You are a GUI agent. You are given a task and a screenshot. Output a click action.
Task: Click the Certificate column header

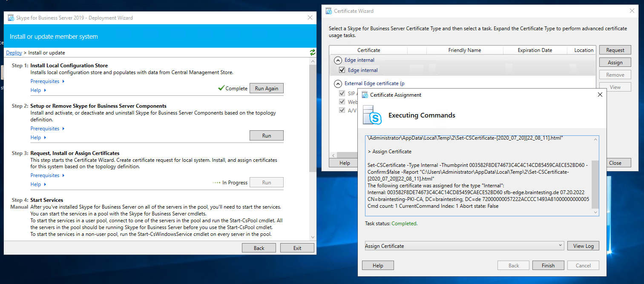(368, 50)
